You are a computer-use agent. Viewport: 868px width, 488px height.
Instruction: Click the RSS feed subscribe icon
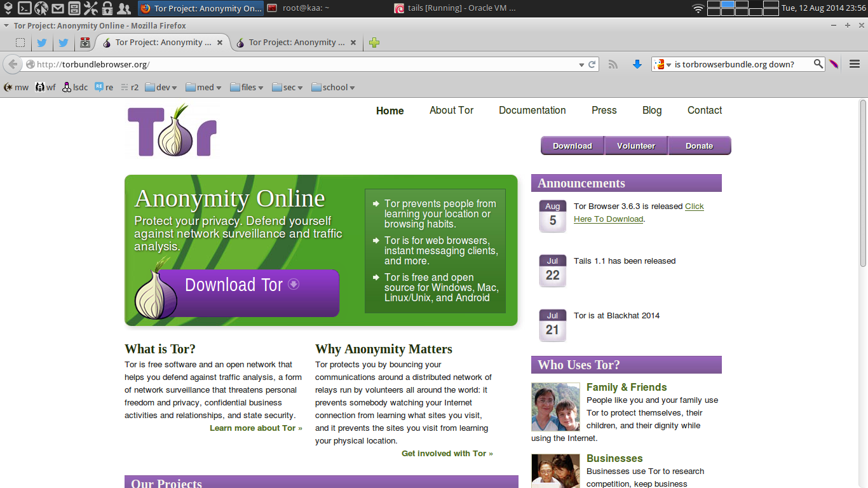coord(613,64)
